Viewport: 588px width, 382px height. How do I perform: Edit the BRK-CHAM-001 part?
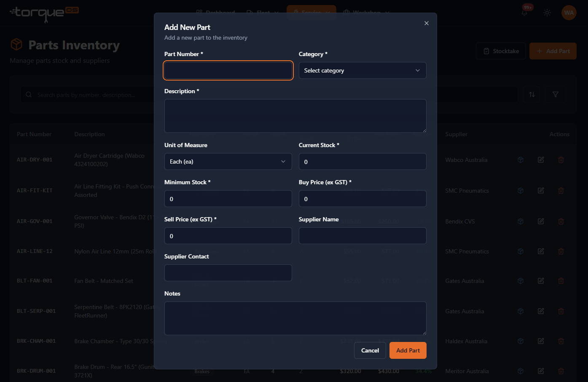(x=541, y=341)
